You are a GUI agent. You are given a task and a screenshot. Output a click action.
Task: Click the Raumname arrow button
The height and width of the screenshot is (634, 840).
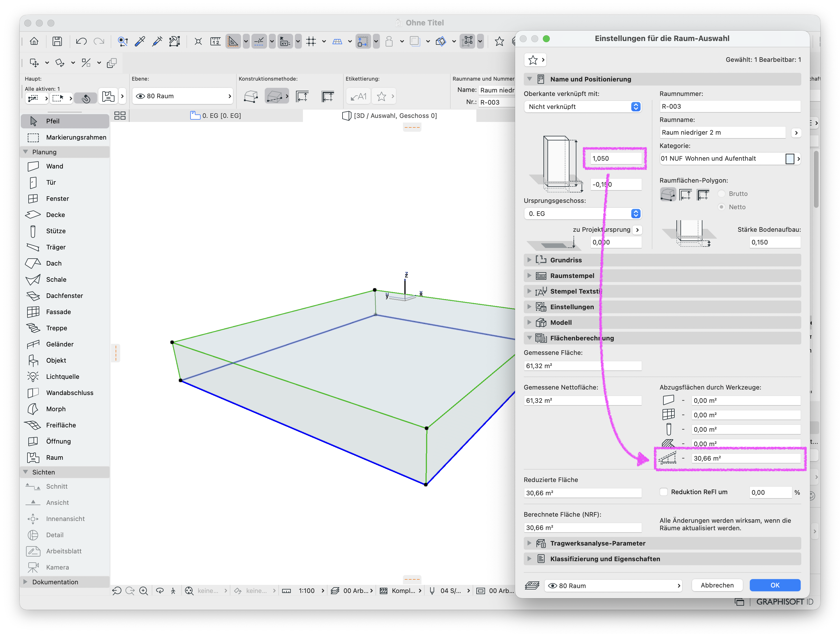tap(796, 133)
